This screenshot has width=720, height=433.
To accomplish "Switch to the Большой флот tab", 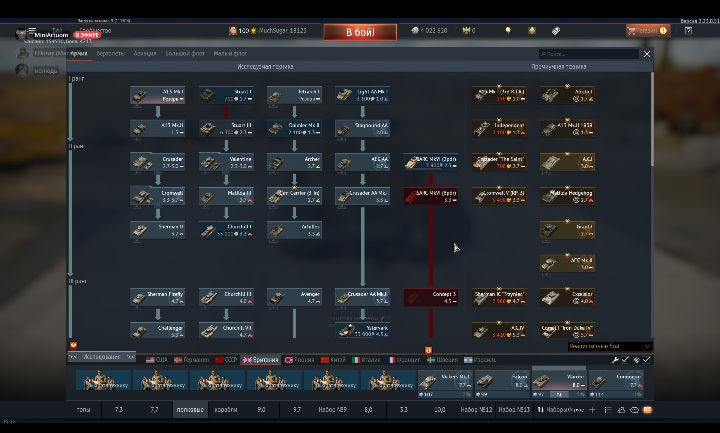I will click(185, 54).
